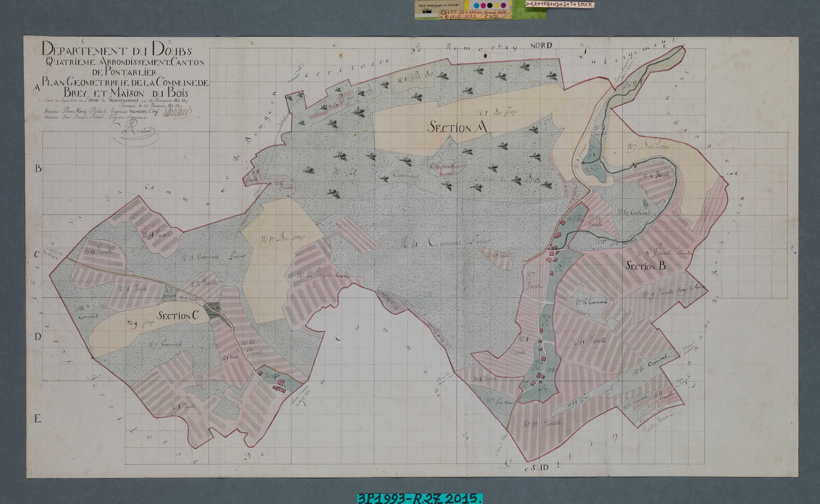
Task: Click the 1 cm scale bar
Action: point(427,11)
